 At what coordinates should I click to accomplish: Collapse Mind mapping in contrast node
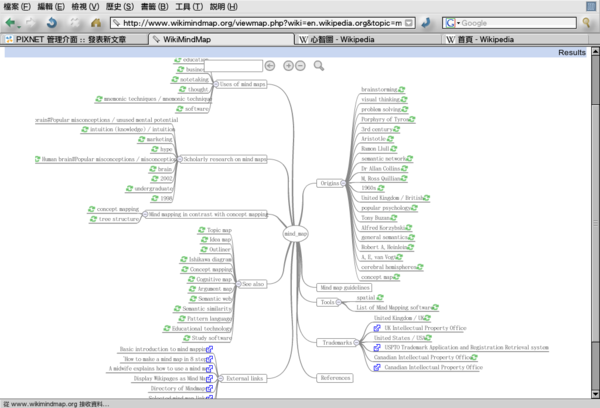pos(145,214)
